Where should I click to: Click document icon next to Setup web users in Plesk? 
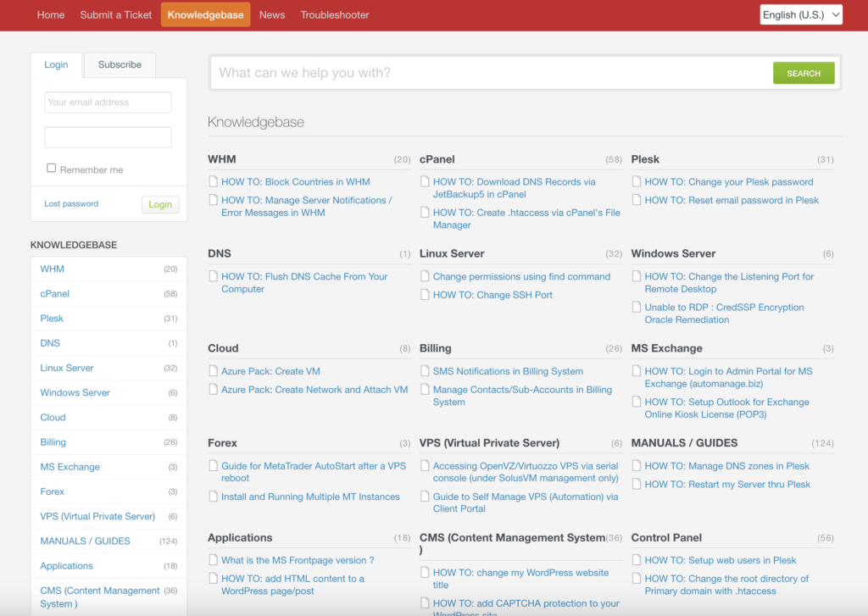click(x=637, y=560)
